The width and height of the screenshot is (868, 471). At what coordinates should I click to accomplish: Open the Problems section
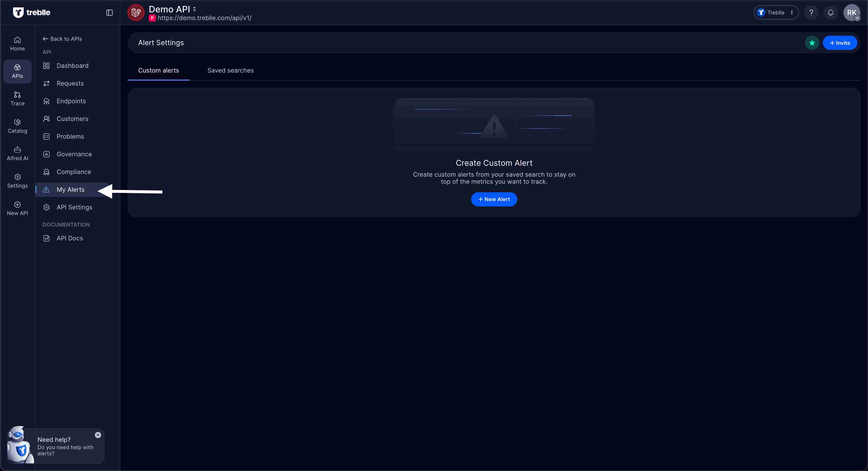coord(70,136)
